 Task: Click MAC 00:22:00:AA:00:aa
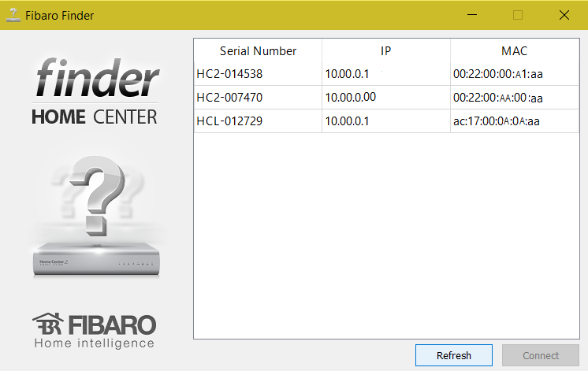498,98
